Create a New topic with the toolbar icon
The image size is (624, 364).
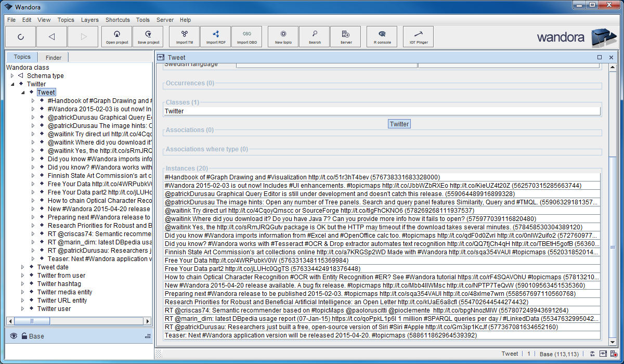(x=283, y=36)
